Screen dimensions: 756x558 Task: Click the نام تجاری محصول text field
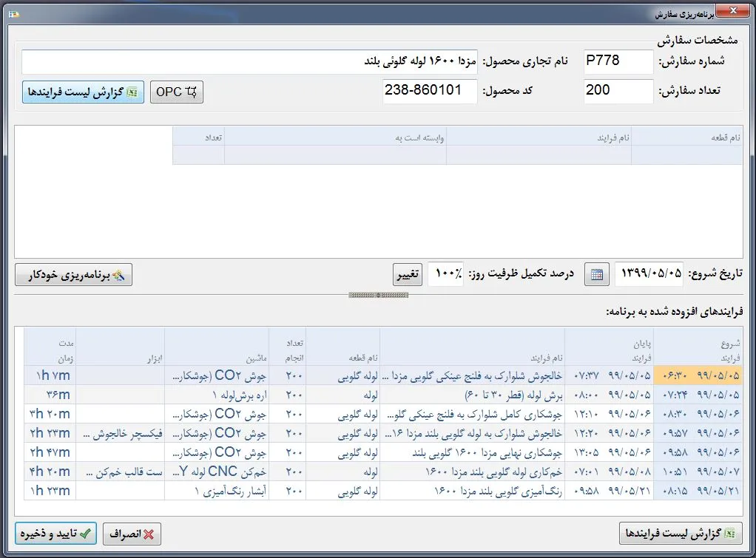tap(249, 62)
